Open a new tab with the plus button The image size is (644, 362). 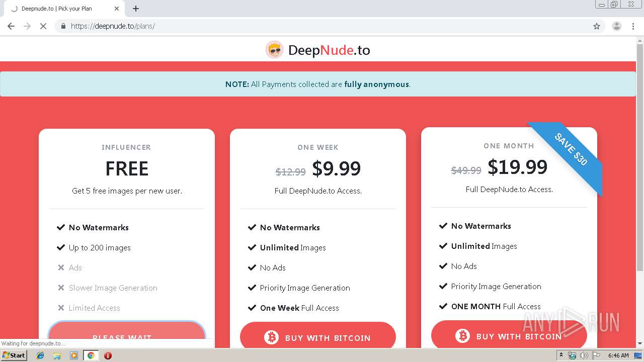point(136,9)
